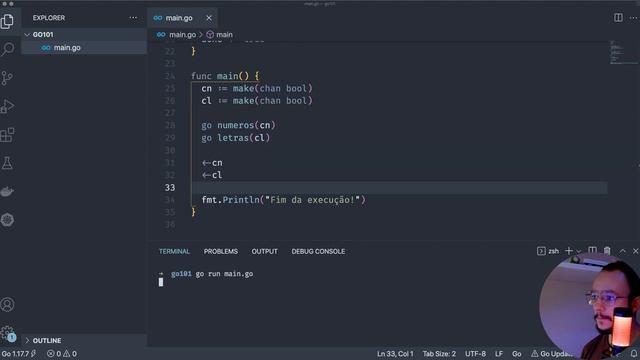Click the cl := make(chan bool) line
Screen dimensions: 640x360
tap(257, 101)
